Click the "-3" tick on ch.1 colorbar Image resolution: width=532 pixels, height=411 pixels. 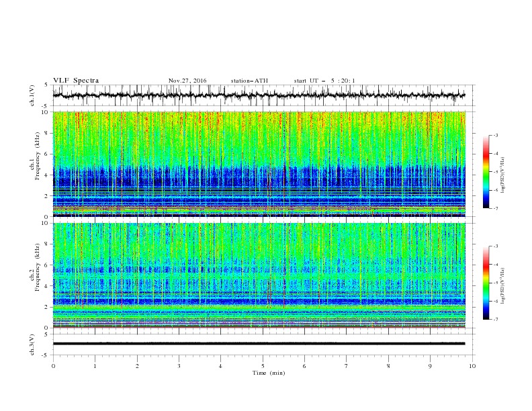click(x=496, y=135)
